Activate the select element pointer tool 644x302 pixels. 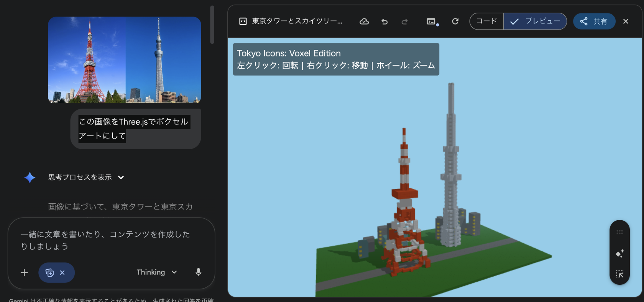pyautogui.click(x=619, y=274)
